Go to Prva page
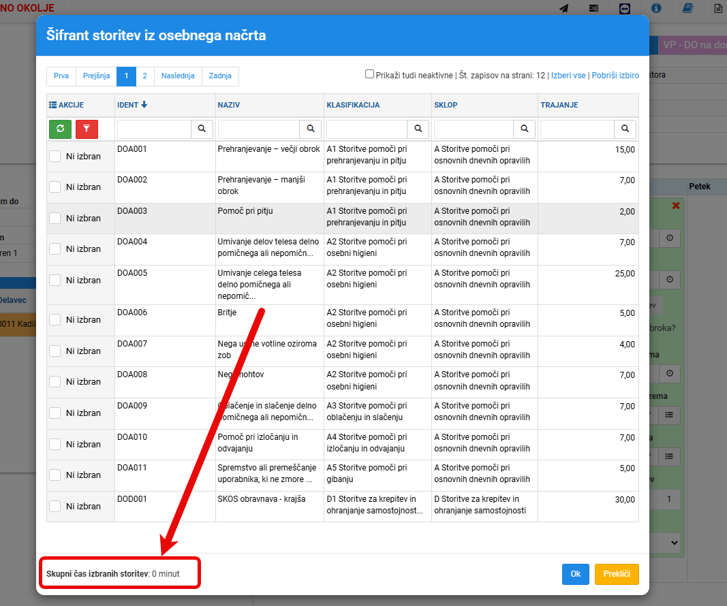This screenshot has width=727, height=606. (x=61, y=76)
